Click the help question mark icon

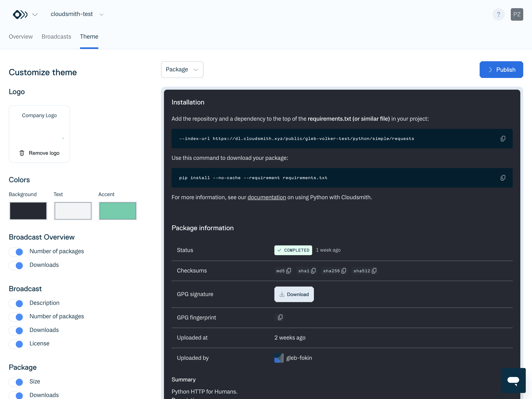coord(498,14)
